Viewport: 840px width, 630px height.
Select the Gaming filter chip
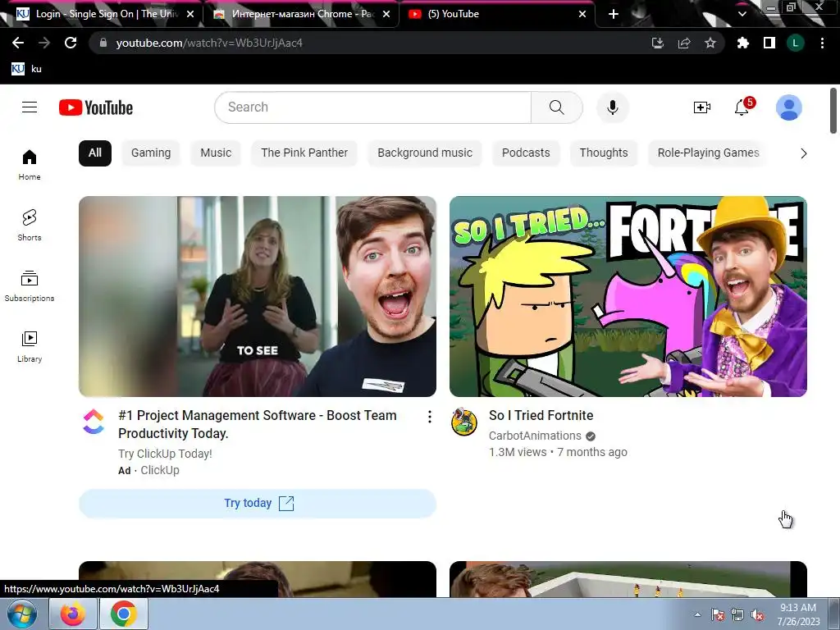pyautogui.click(x=151, y=153)
